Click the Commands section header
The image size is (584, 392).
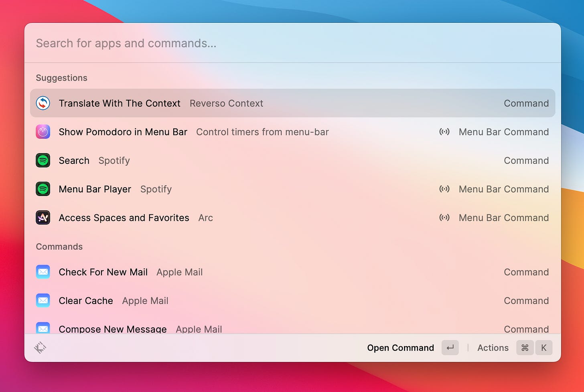tap(59, 247)
